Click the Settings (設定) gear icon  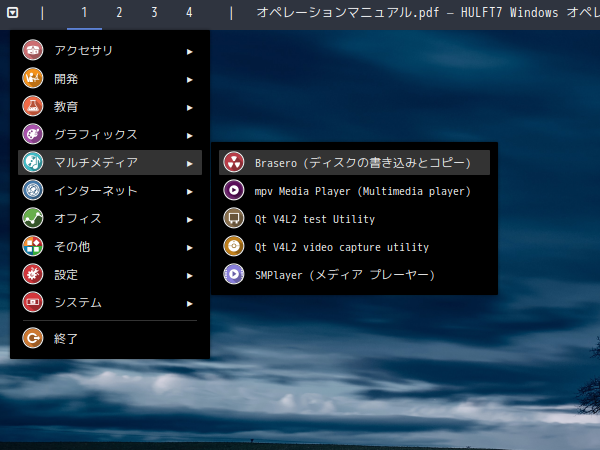[x=33, y=274]
